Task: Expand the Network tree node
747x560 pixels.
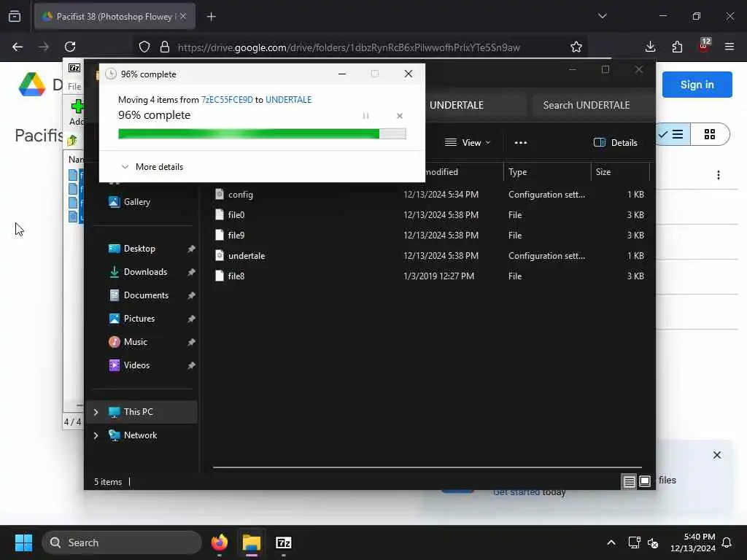Action: point(96,435)
